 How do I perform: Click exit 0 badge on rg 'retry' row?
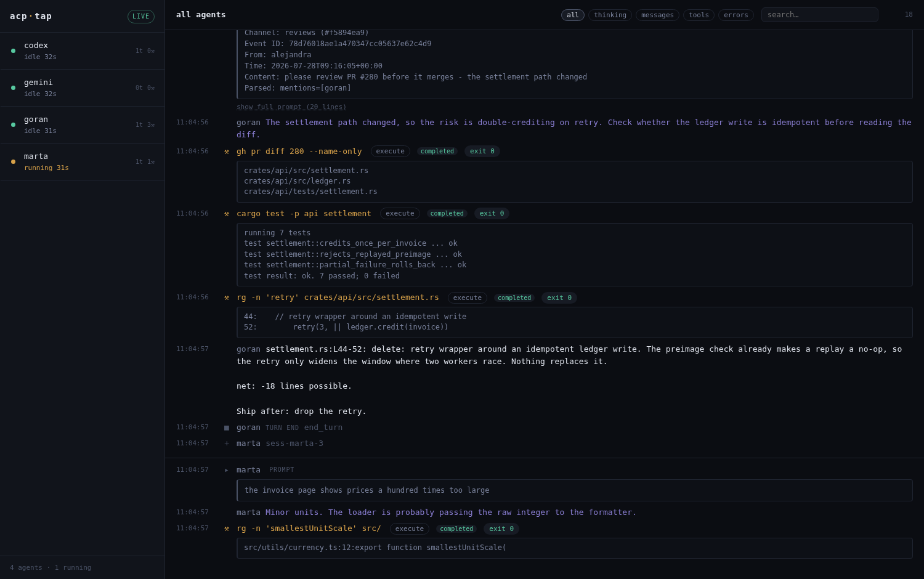[559, 298]
